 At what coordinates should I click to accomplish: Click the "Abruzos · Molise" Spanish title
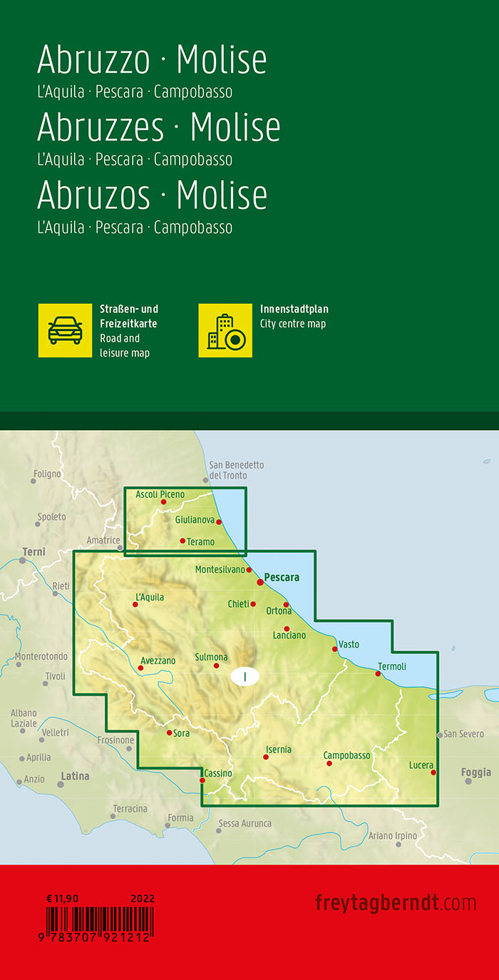152,195
